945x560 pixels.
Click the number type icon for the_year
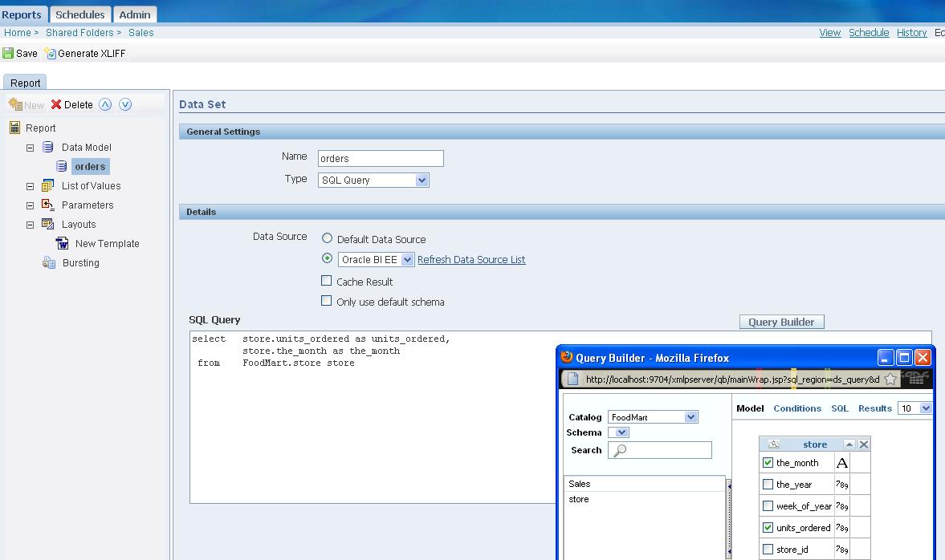(x=842, y=484)
